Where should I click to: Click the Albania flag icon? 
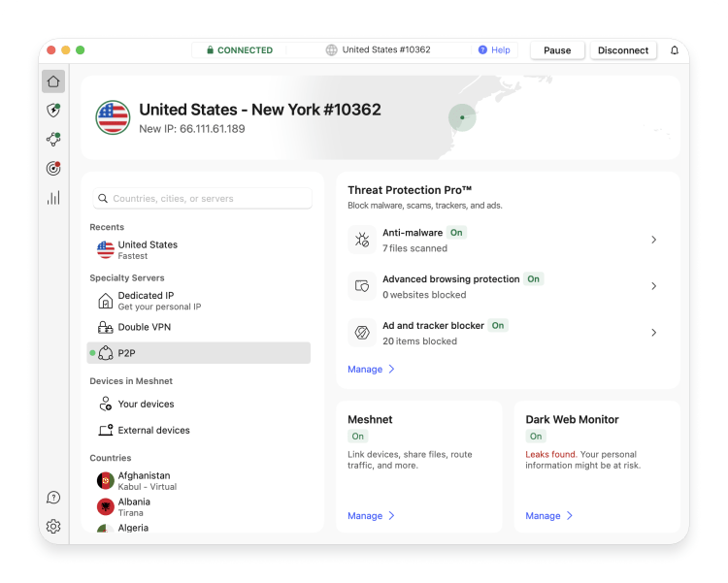tap(106, 507)
